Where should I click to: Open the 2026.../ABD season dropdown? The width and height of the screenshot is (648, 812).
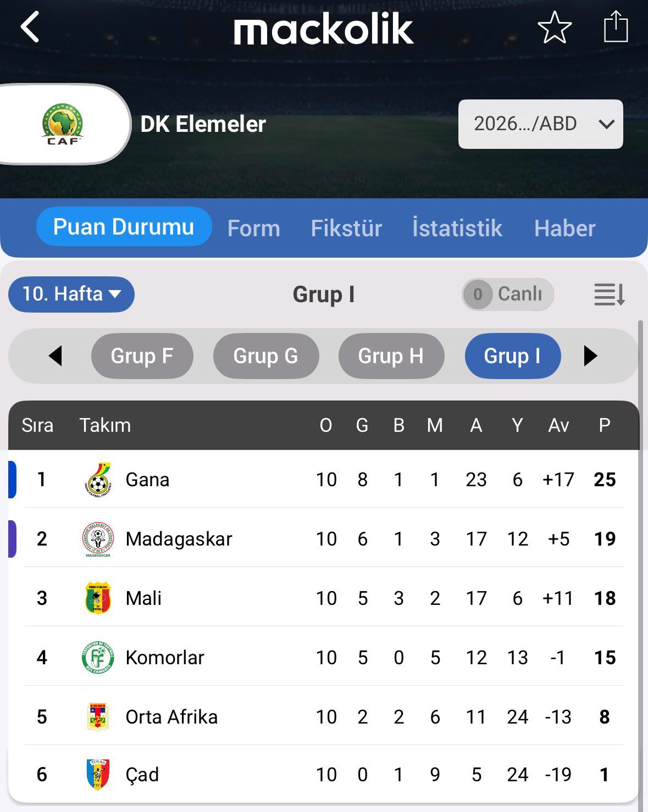point(540,124)
